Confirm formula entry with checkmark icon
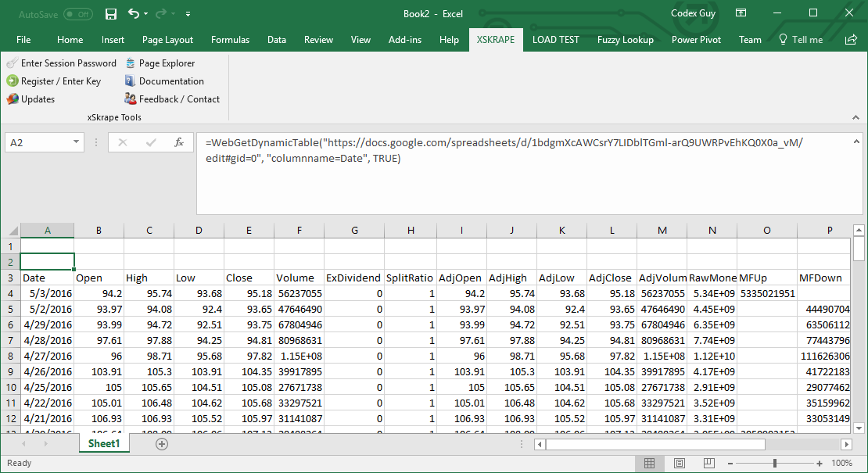Screen dimensions: 868x473 (151, 142)
